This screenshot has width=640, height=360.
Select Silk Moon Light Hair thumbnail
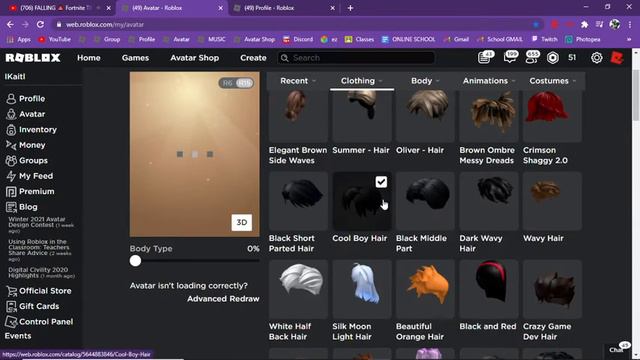pos(362,289)
